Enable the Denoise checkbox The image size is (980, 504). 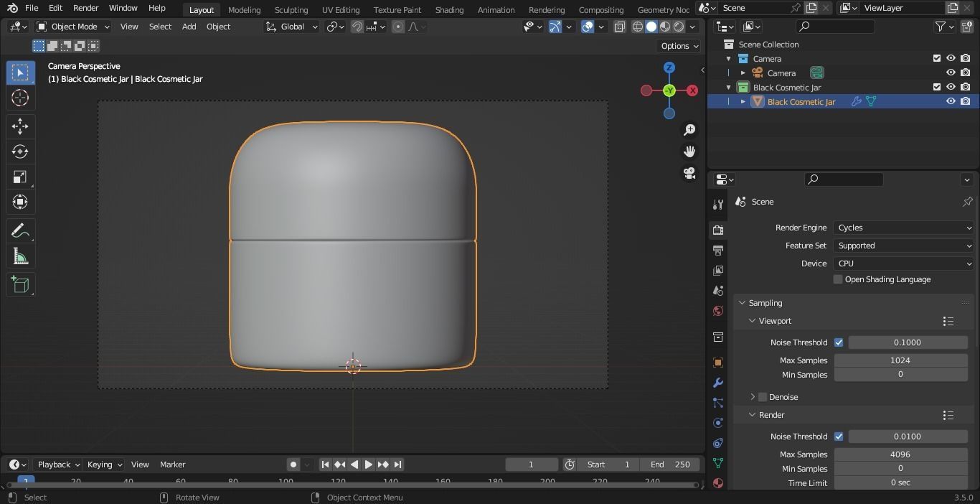pyautogui.click(x=763, y=397)
